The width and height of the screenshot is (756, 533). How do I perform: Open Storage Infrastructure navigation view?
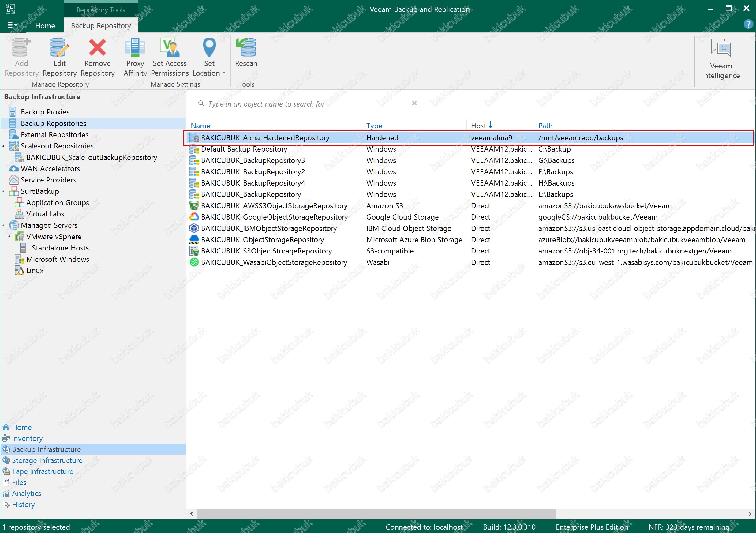point(47,460)
